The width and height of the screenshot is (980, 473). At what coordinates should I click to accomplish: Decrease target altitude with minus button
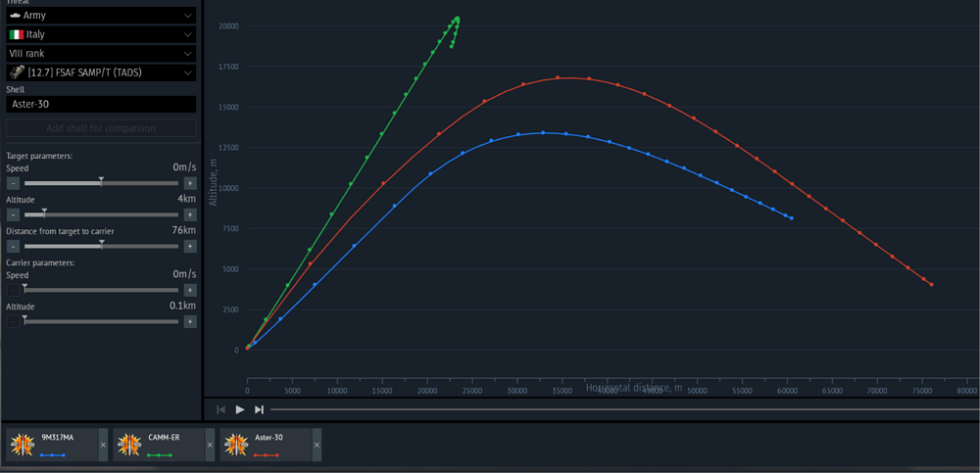tap(13, 214)
